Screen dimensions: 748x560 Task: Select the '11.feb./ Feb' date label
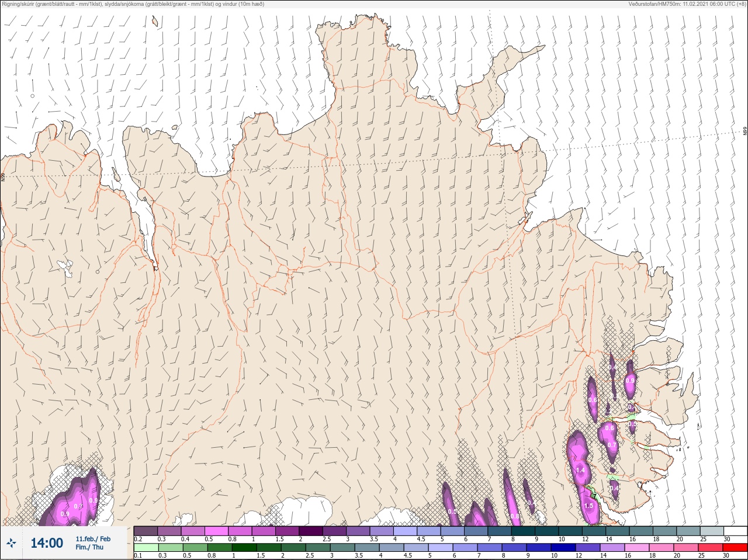tap(93, 538)
